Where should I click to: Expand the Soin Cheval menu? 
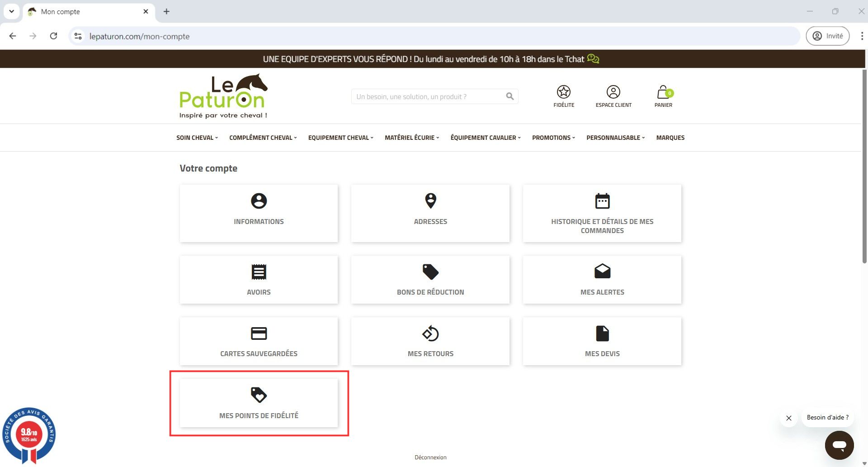click(197, 138)
